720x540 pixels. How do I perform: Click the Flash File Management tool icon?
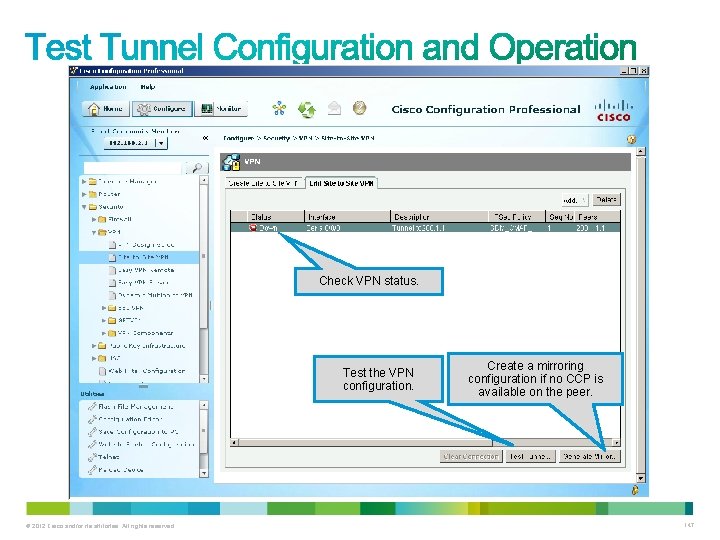coord(92,407)
